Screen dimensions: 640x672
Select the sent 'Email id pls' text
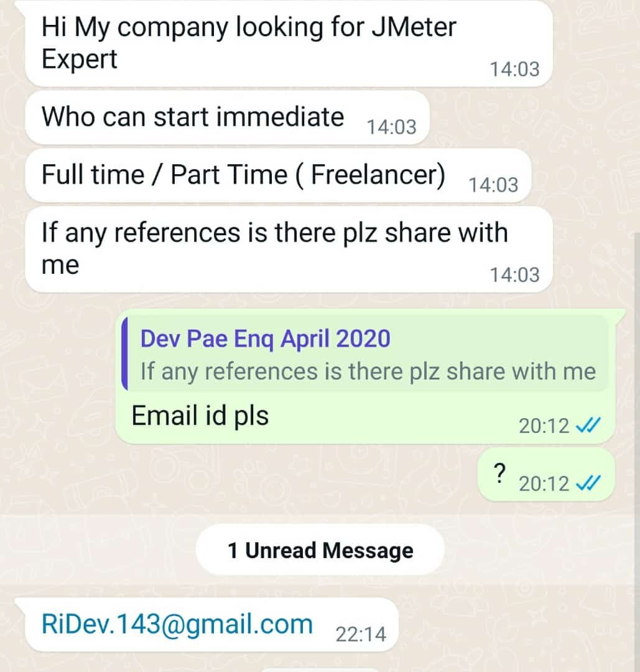(x=200, y=416)
